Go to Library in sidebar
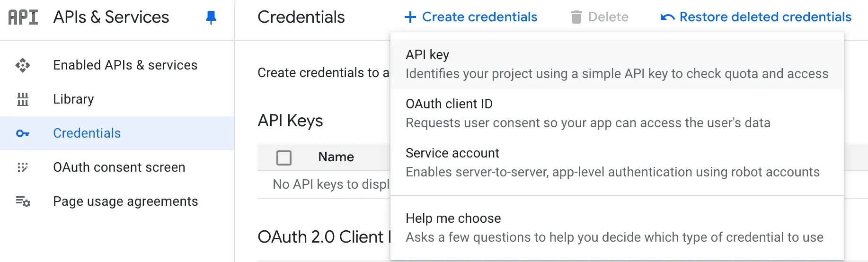 73,99
